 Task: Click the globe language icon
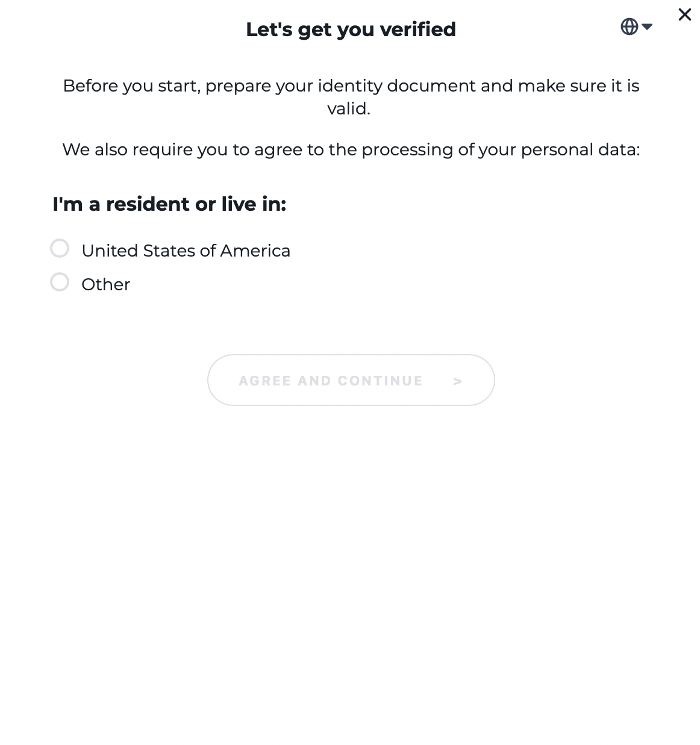point(629,26)
